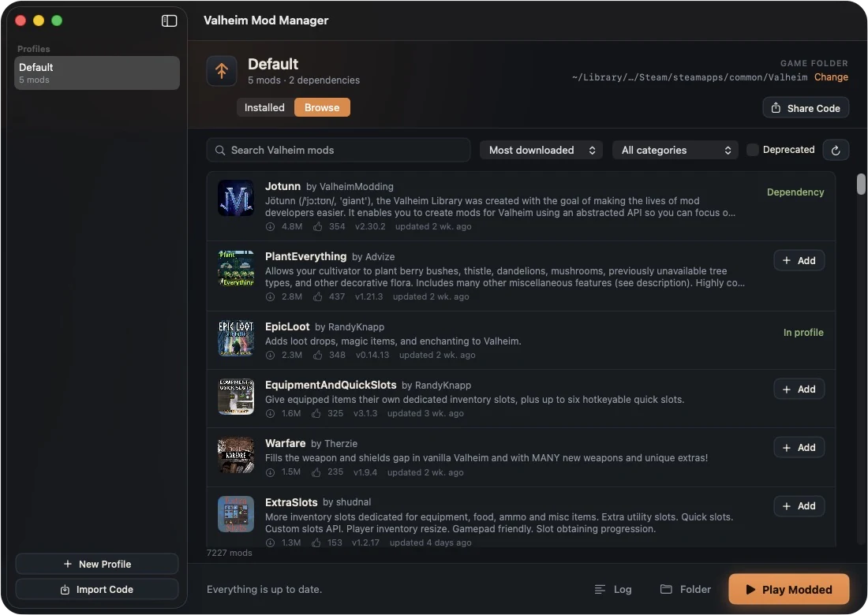868x615 pixels.
Task: Click Change game folder link
Action: pos(831,77)
